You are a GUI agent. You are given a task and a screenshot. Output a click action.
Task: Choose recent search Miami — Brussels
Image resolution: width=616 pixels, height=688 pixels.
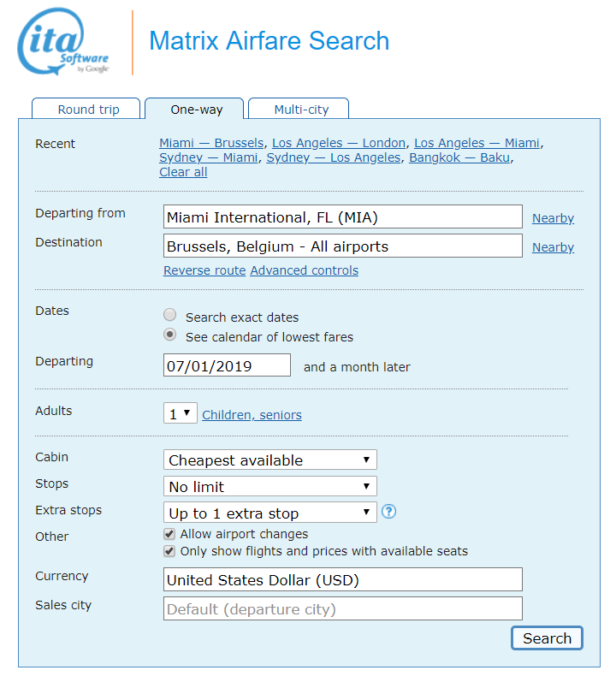click(x=211, y=143)
